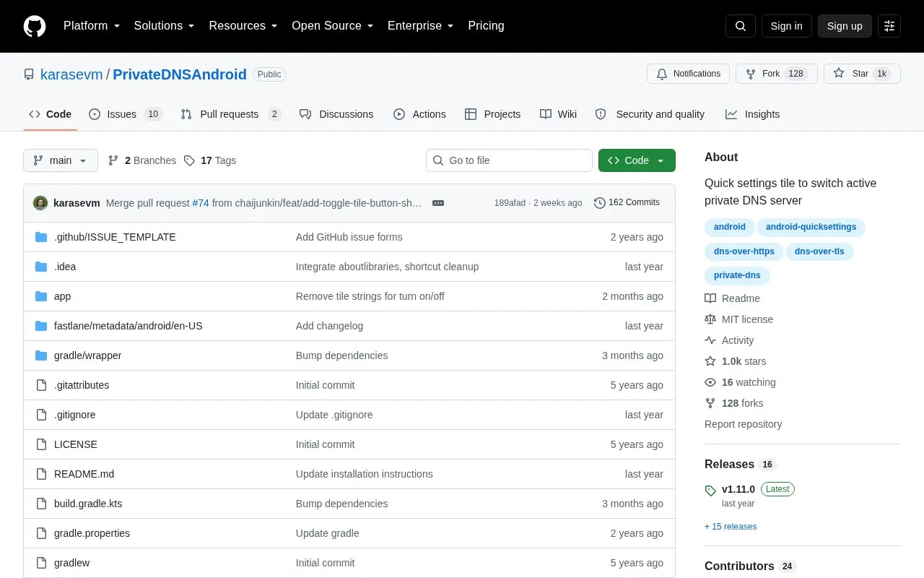Viewport: 924px width, 578px height.
Task: Open the Enterprise dropdown menu
Action: [421, 26]
